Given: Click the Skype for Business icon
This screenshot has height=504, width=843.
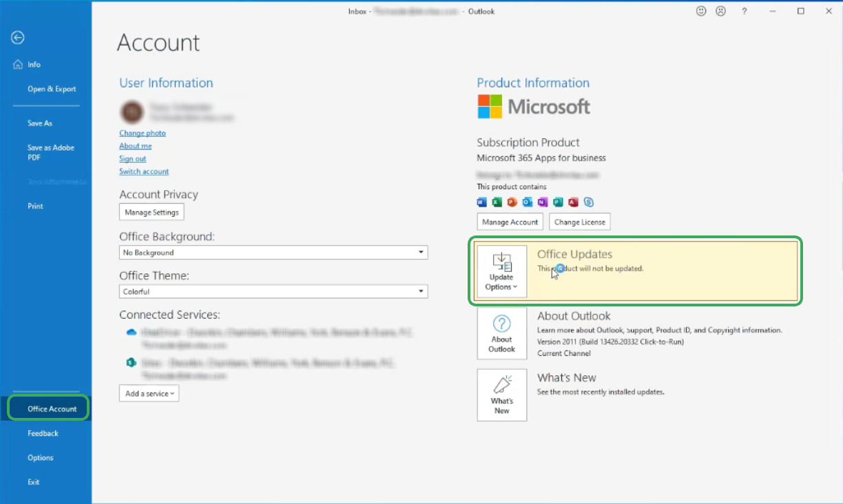Looking at the screenshot, I should pyautogui.click(x=589, y=202).
